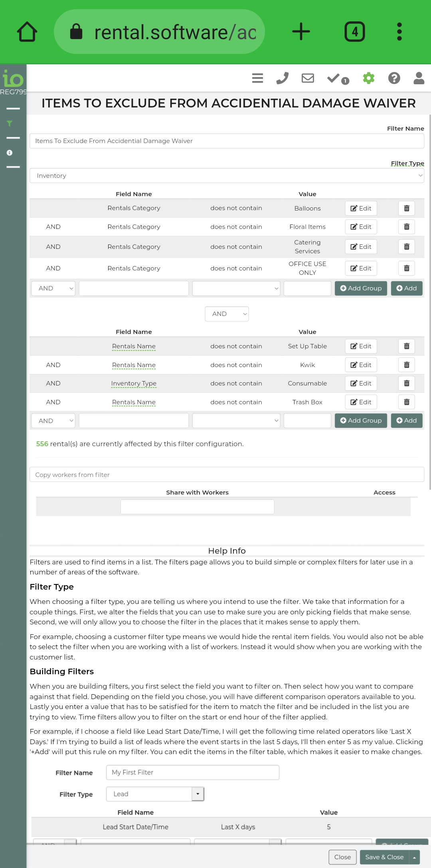This screenshot has width=431, height=868.
Task: Open the hamburger menu icon
Action: coord(257,78)
